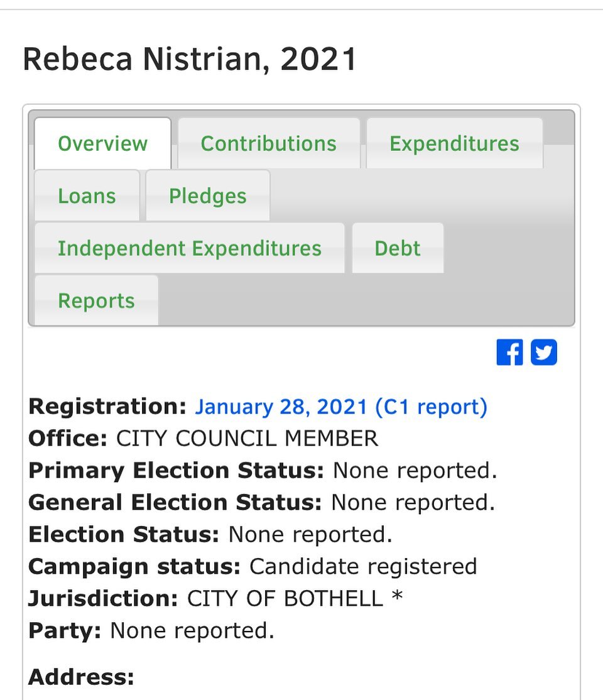Image resolution: width=603 pixels, height=700 pixels.
Task: Click the Rebeca Nistrian, 2021 heading
Action: (190, 60)
